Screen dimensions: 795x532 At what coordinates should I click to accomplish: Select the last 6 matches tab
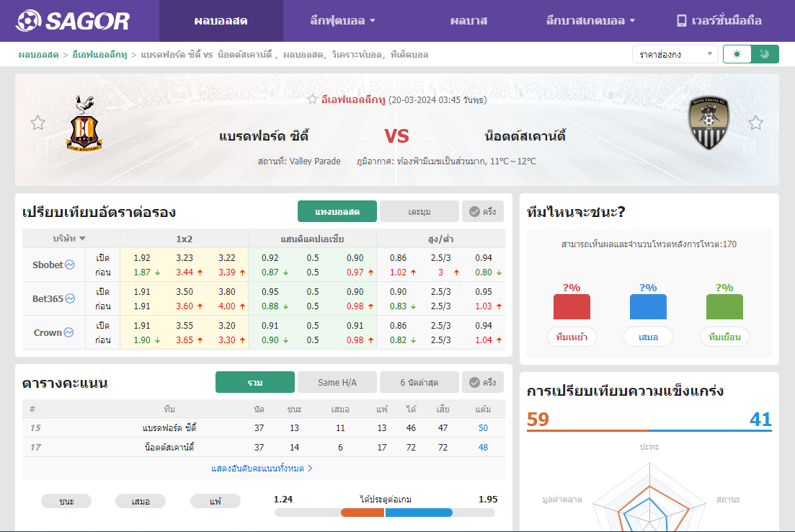(x=419, y=382)
